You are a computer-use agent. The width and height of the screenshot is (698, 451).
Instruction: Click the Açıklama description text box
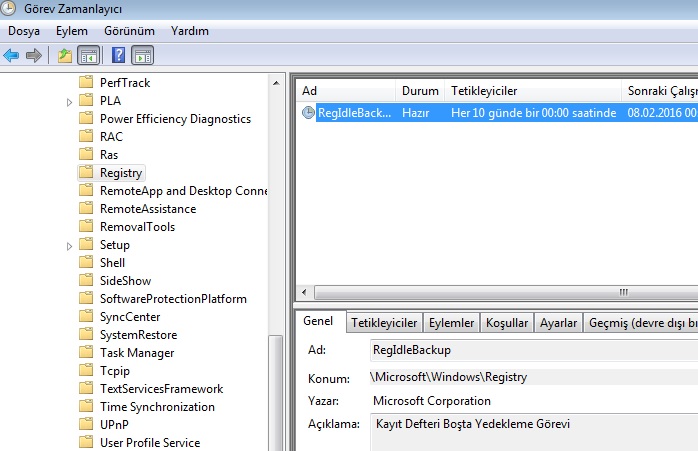click(x=534, y=432)
